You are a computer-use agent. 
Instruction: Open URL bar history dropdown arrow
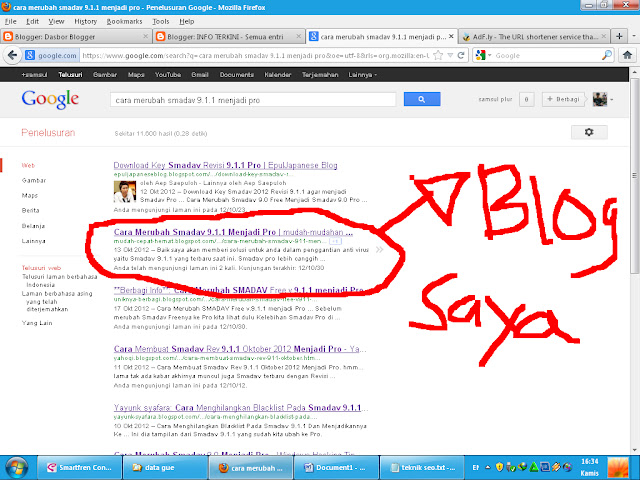click(450, 55)
